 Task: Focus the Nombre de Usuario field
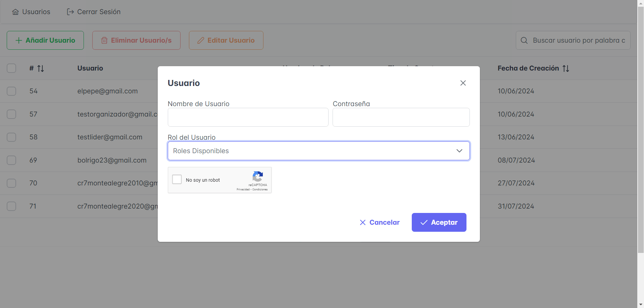point(248,117)
